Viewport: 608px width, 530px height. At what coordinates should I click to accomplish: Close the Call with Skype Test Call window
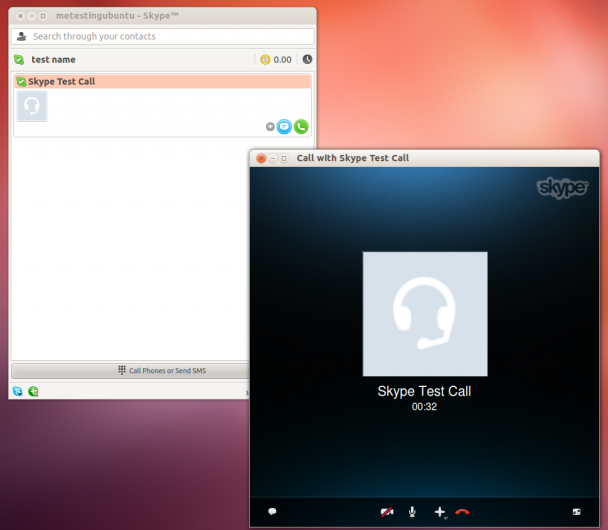(261, 158)
